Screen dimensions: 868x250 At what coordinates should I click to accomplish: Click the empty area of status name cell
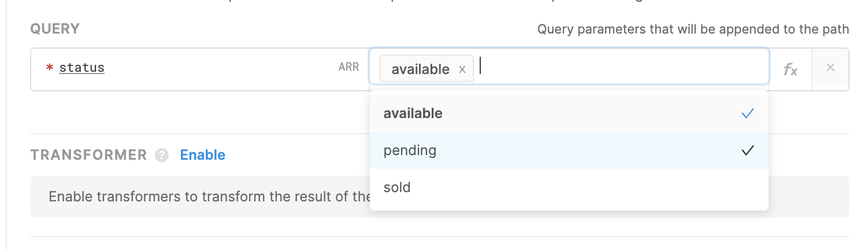click(x=220, y=68)
